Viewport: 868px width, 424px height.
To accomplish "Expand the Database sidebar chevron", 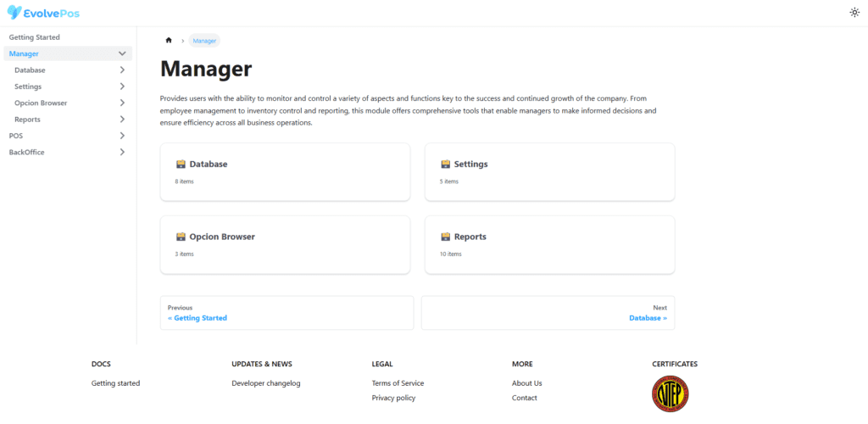I will click(x=122, y=70).
